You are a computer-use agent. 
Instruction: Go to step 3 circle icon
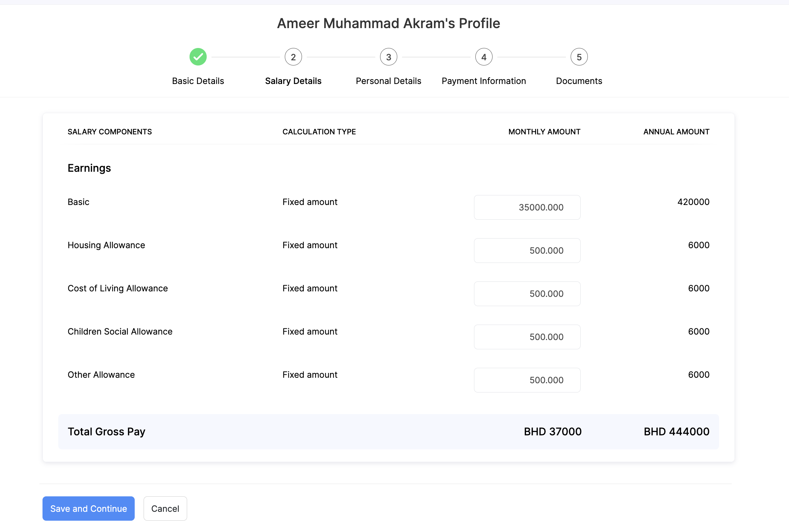[389, 57]
